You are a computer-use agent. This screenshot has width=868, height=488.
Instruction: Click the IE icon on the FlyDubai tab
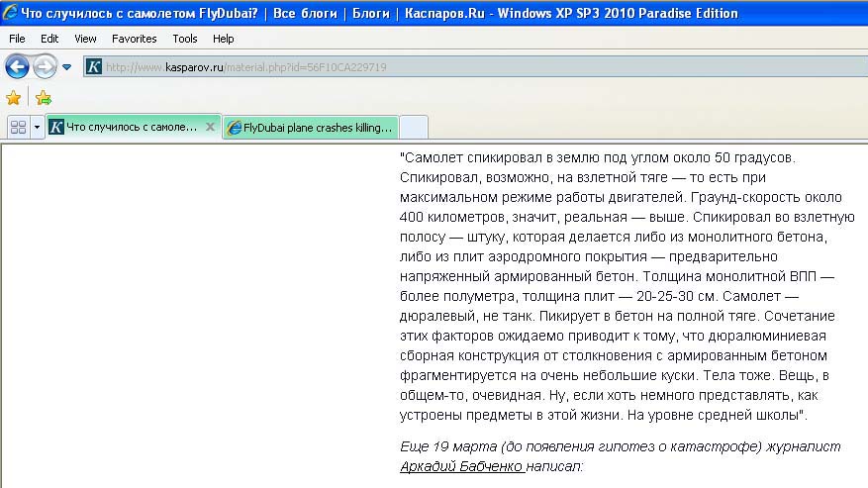coord(235,128)
